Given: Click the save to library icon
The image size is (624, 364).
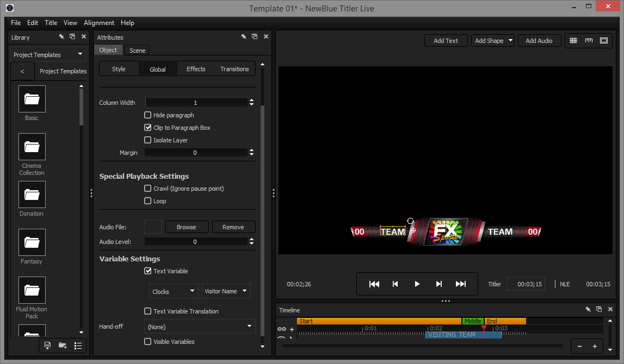Looking at the screenshot, I should tap(47, 346).
